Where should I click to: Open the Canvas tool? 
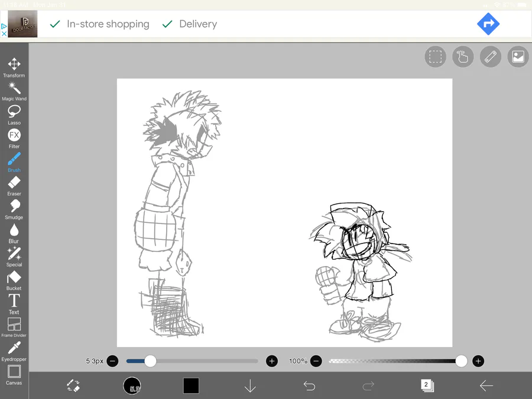tap(14, 375)
